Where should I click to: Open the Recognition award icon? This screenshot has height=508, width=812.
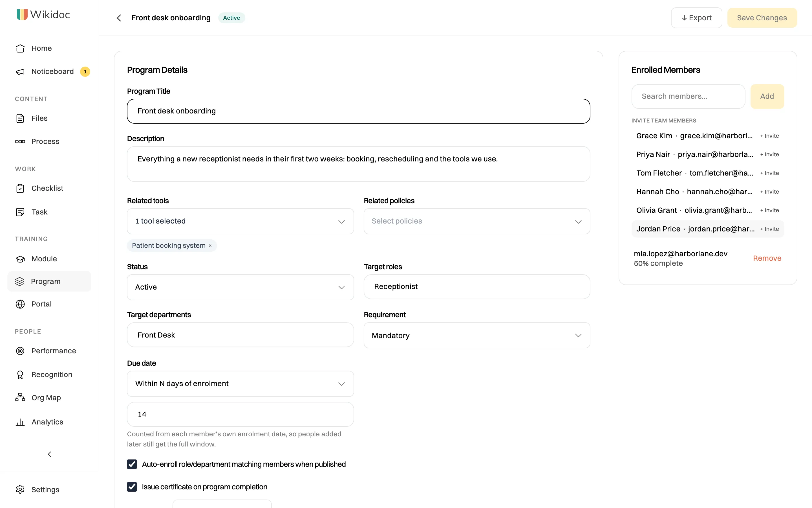pos(20,375)
